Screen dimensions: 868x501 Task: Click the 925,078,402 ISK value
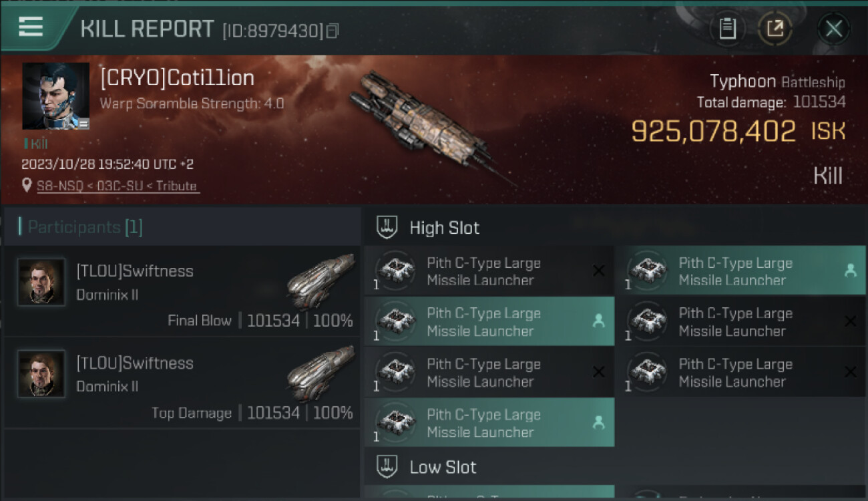pos(713,132)
